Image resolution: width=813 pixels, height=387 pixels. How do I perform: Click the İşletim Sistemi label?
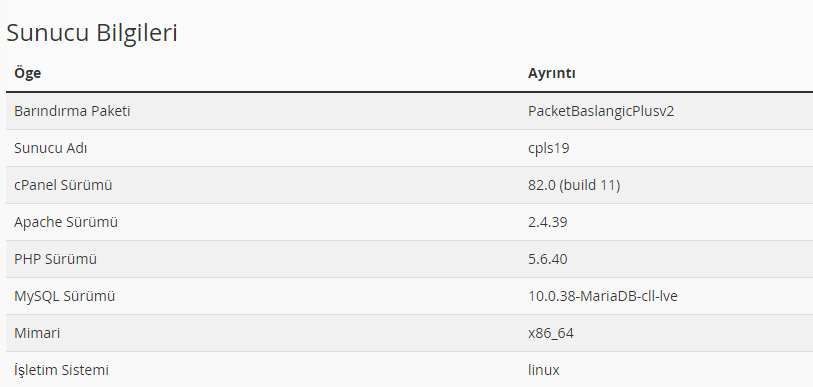pyautogui.click(x=61, y=370)
